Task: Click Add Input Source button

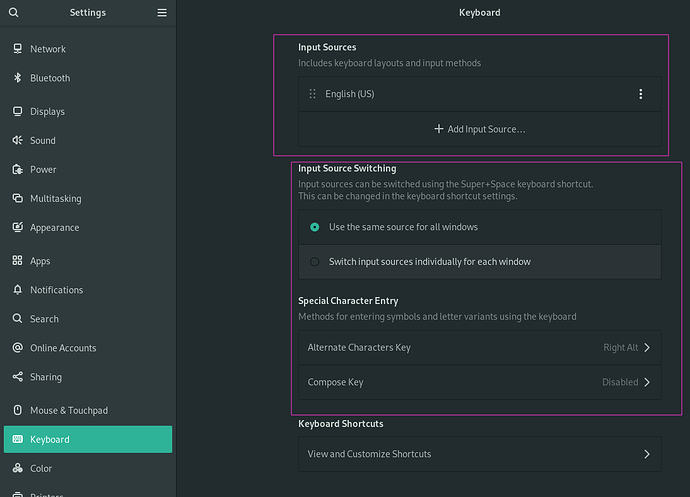Action: (x=479, y=129)
